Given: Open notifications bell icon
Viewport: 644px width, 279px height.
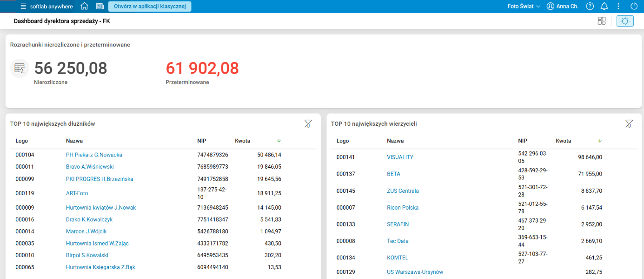Looking at the screenshot, I should [604, 7].
